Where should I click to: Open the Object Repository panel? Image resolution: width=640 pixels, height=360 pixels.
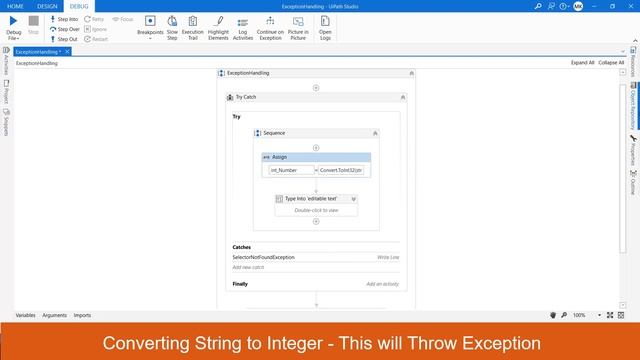point(633,106)
